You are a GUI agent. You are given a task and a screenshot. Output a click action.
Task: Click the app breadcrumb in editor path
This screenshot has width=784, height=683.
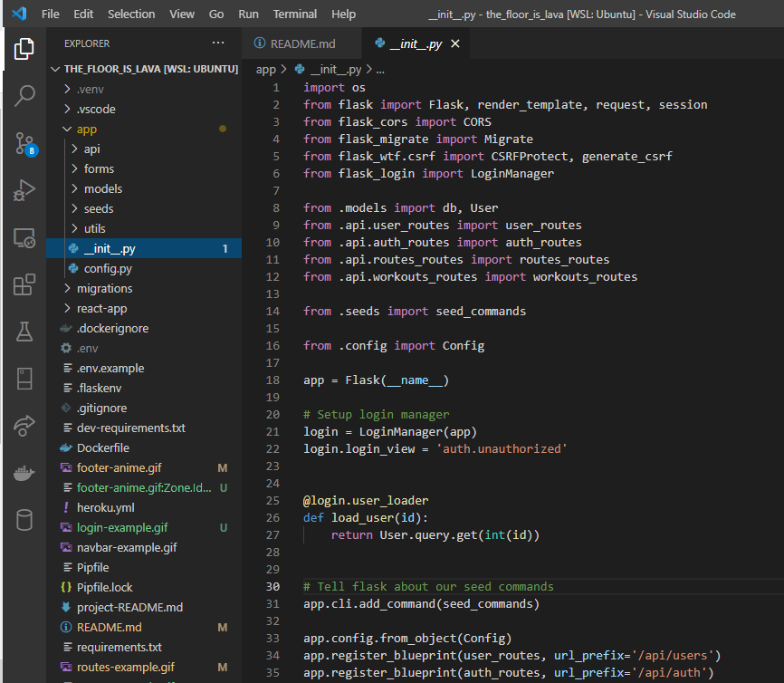[265, 69]
